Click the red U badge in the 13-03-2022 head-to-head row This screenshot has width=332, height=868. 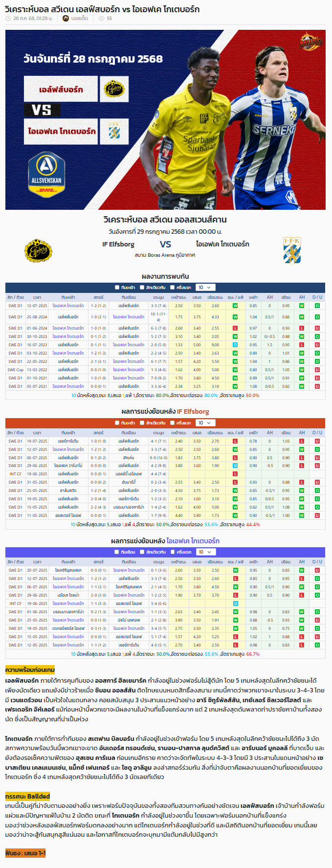(317, 370)
